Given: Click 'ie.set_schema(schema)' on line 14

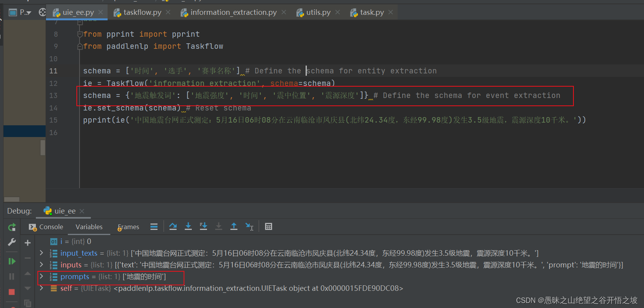Looking at the screenshot, I should coord(132,108).
